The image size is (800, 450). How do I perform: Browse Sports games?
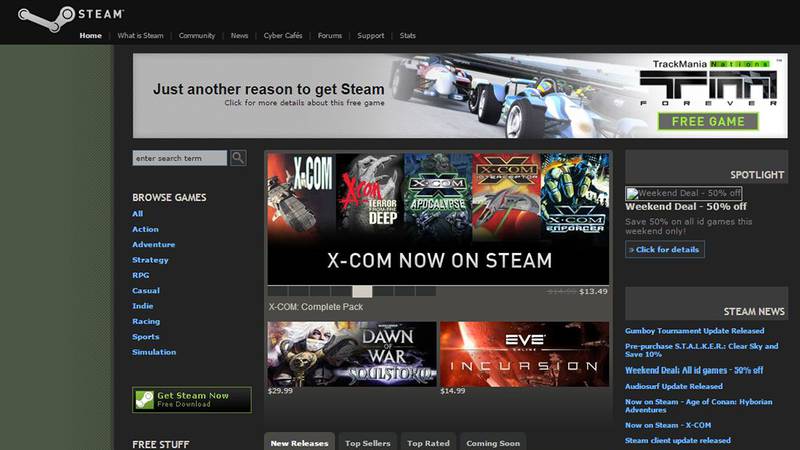tap(145, 337)
